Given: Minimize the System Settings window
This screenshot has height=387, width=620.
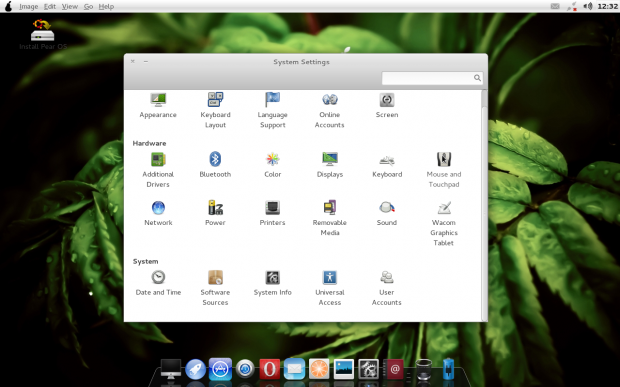Looking at the screenshot, I should point(146,61).
